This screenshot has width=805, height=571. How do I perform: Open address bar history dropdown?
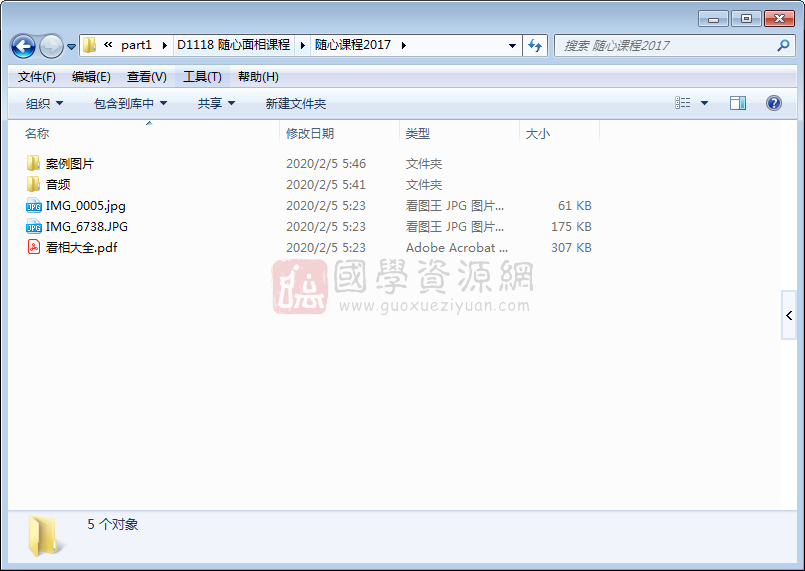[x=512, y=46]
